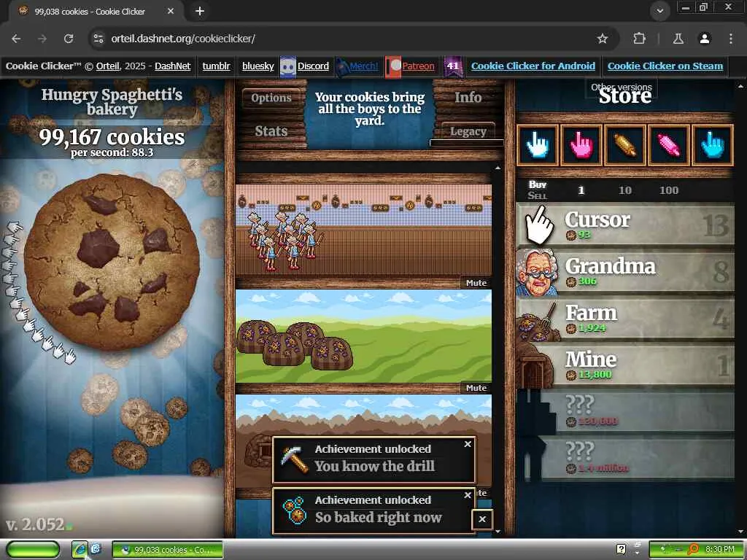Screen dimensions: 747x560
Task: Expand the Other versions dropdown
Action: (622, 87)
